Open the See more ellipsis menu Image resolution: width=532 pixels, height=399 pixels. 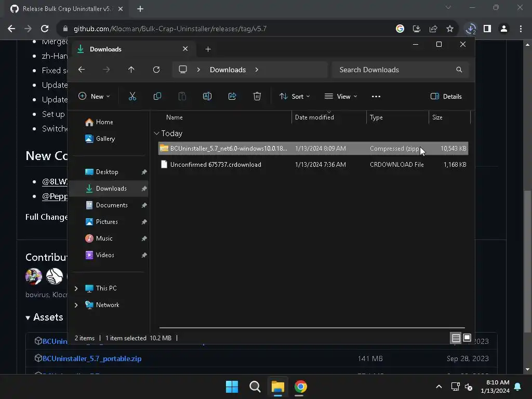point(376,96)
